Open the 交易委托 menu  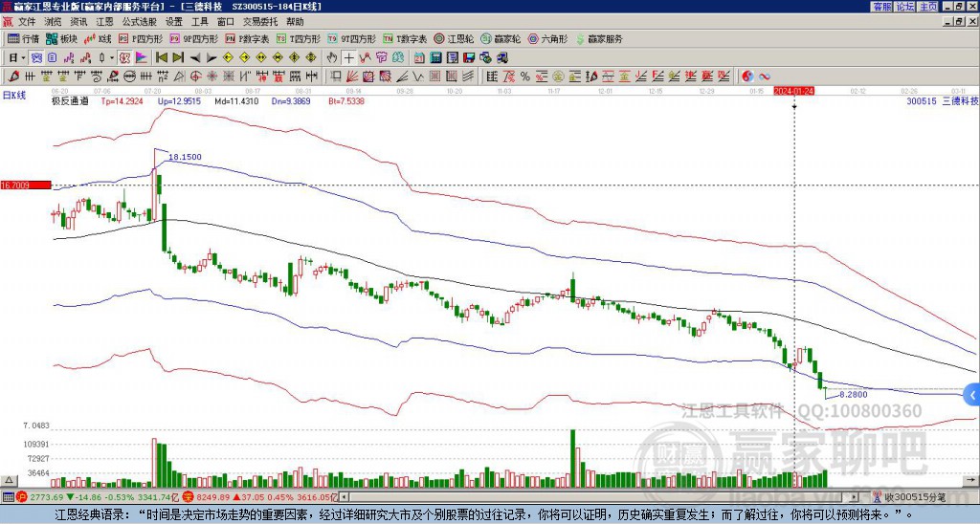260,22
